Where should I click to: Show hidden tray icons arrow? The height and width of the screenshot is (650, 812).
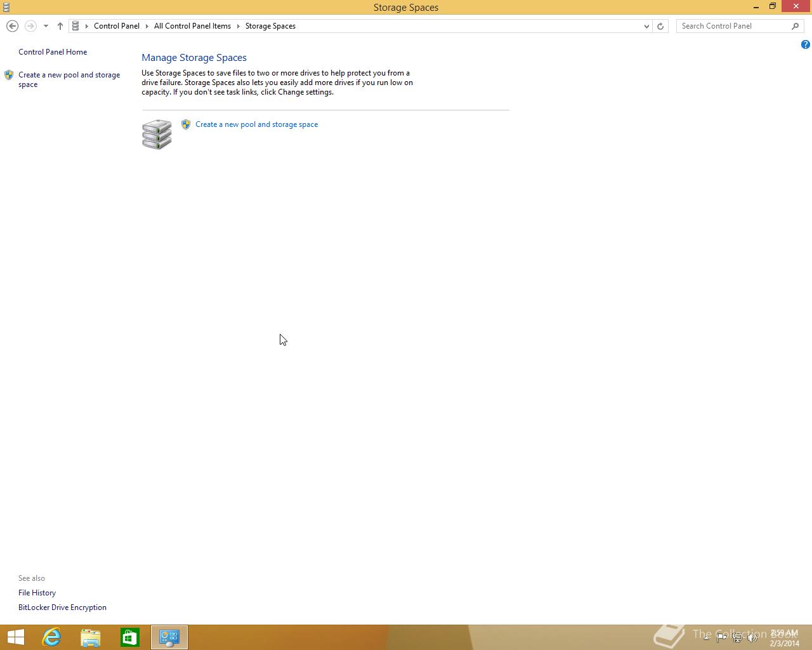(x=706, y=637)
